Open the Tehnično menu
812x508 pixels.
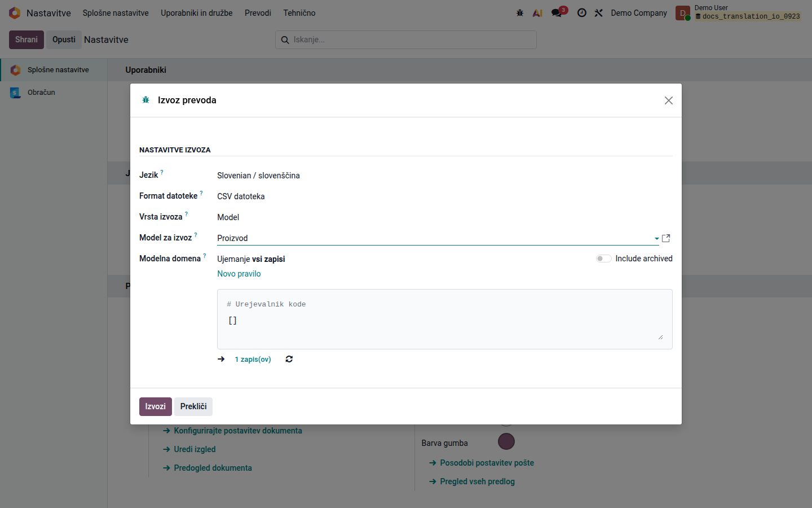[x=299, y=13]
